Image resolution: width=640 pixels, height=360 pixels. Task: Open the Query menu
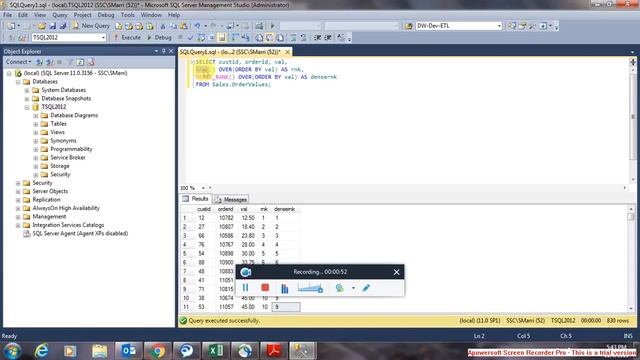pyautogui.click(x=60, y=15)
